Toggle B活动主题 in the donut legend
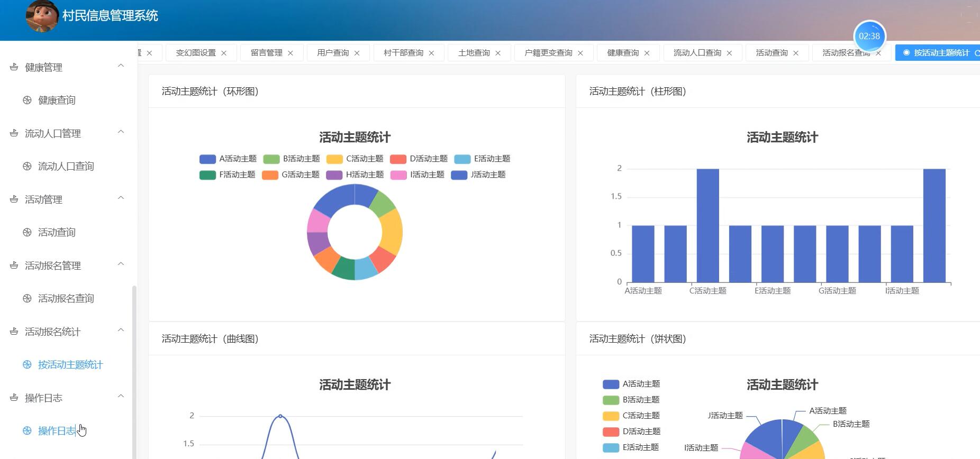 click(292, 159)
